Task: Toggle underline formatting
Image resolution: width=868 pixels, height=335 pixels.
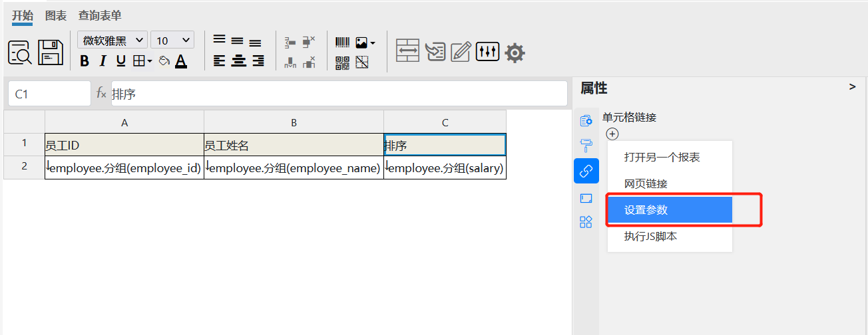Action: point(120,61)
